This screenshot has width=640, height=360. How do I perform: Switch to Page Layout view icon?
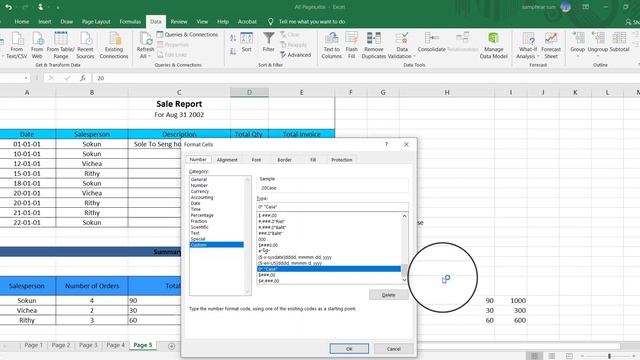coord(551,356)
